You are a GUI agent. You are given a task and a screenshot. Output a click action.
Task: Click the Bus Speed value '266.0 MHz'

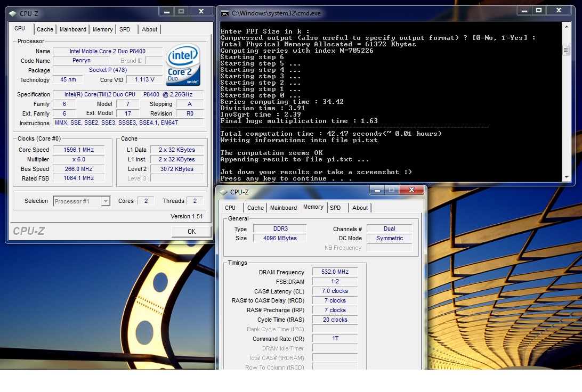coord(79,169)
